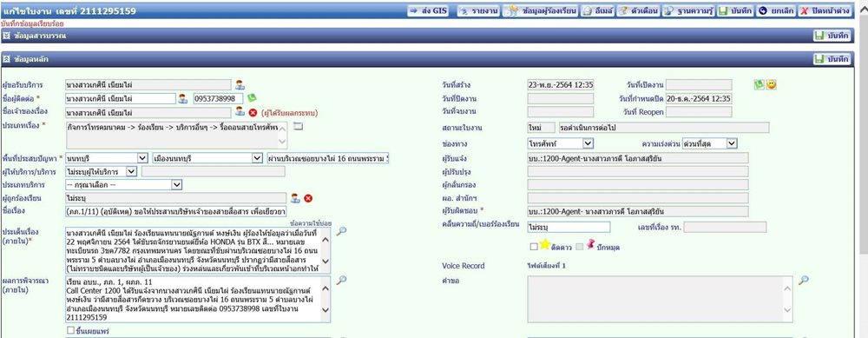The width and height of the screenshot is (868, 338).
Task: Click the magnifier icon beside ผลการพิจารณา text area
Action: (341, 281)
